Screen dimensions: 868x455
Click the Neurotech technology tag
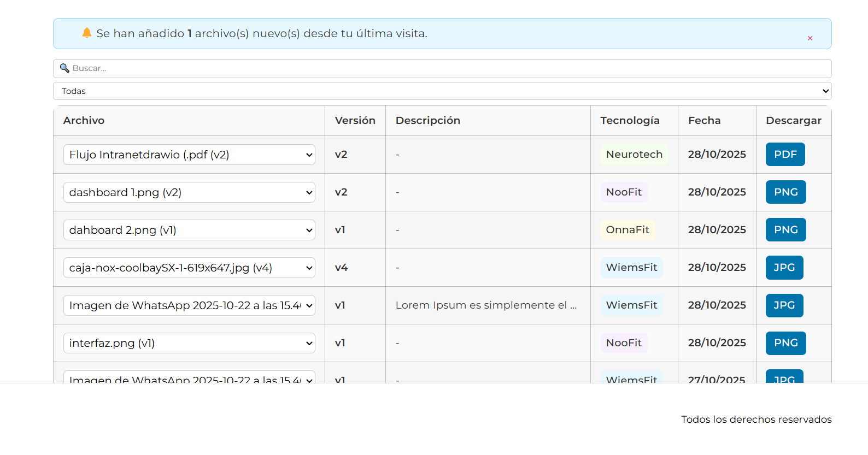point(634,155)
